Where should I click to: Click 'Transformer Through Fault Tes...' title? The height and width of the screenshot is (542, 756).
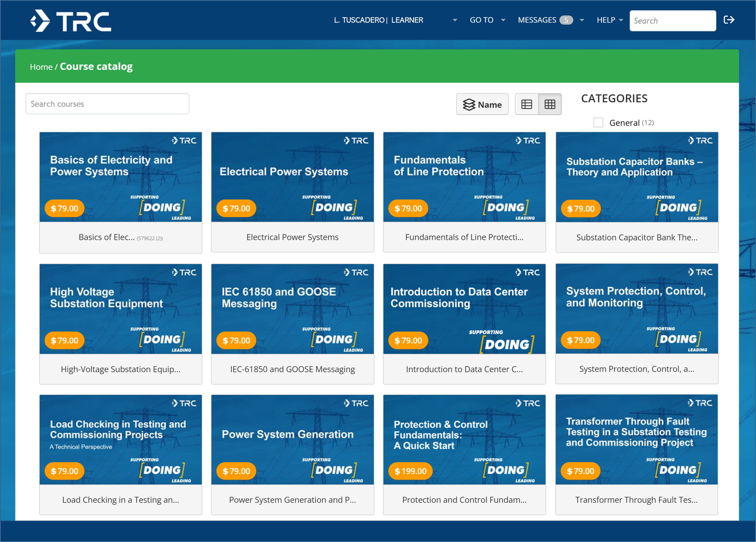coord(637,500)
